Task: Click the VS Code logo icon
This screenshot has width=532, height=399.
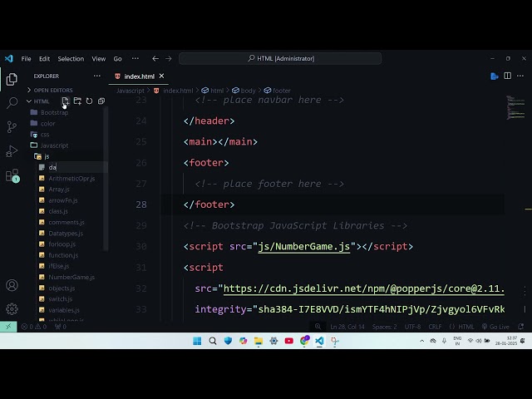Action: tap(9, 59)
